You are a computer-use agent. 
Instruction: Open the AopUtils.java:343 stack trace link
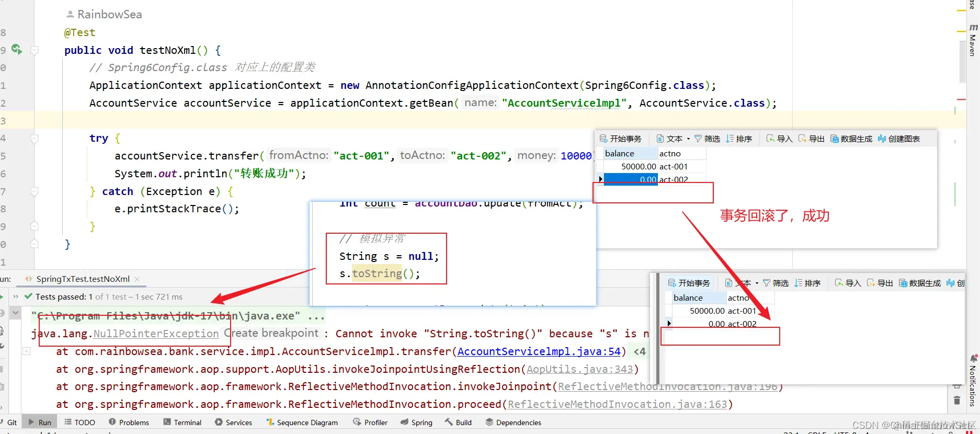click(580, 369)
